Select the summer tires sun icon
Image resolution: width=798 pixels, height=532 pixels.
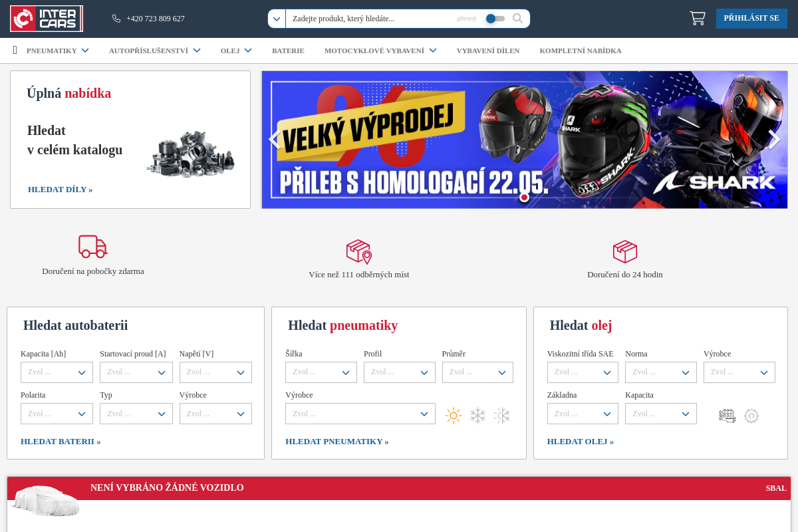pyautogui.click(x=454, y=415)
